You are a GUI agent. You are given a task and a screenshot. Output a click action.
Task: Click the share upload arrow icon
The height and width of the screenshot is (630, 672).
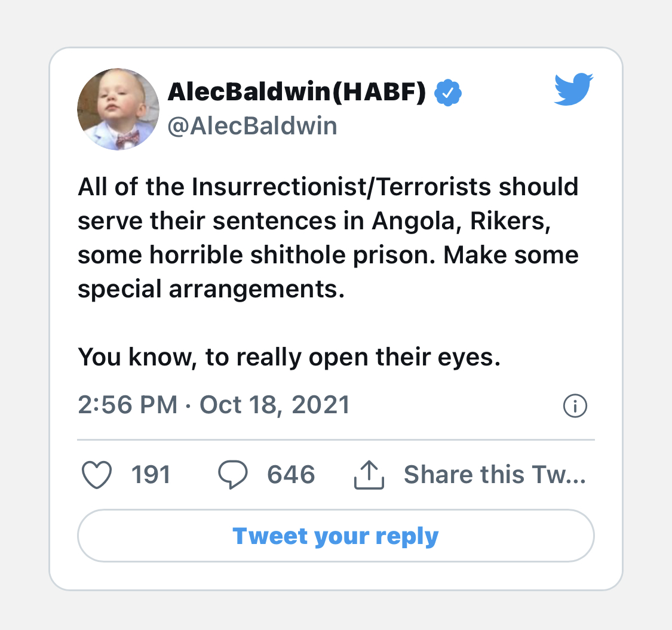[369, 475]
